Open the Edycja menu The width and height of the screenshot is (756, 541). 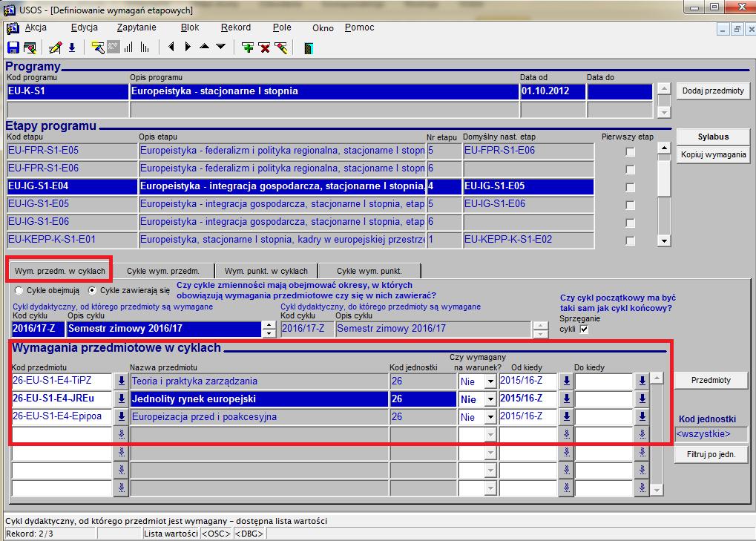tap(85, 27)
